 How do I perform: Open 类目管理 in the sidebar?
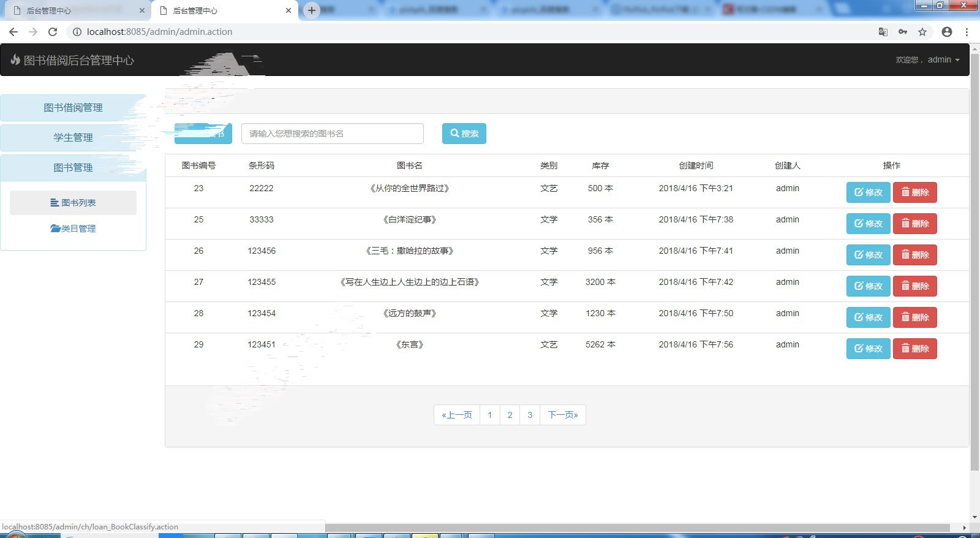pyautogui.click(x=73, y=229)
